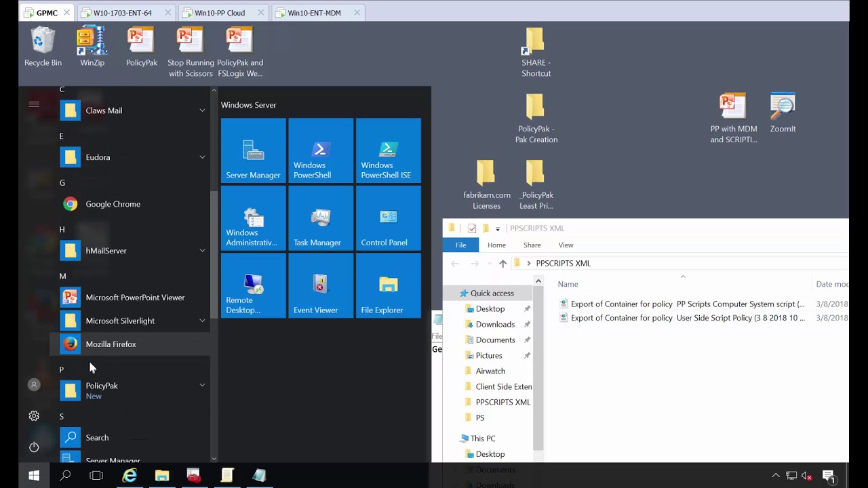Screen dimensions: 868x488
Task: Select the Stop Running with Scissors icon
Action: [191, 52]
